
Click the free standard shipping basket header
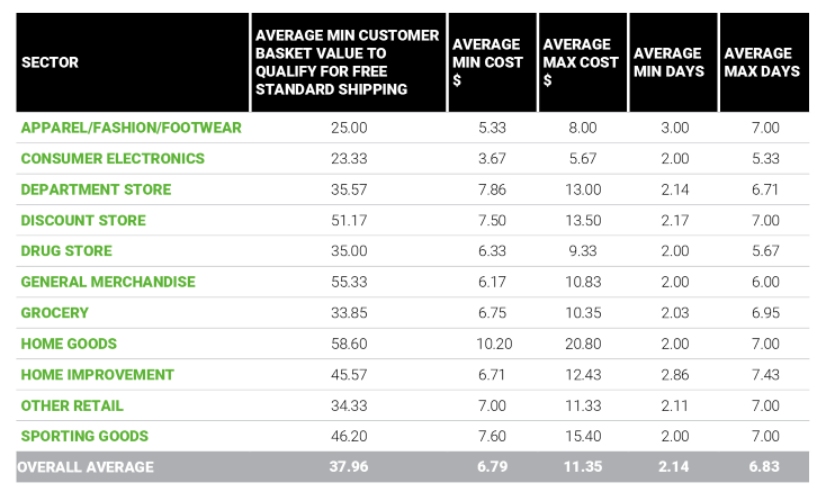346,62
